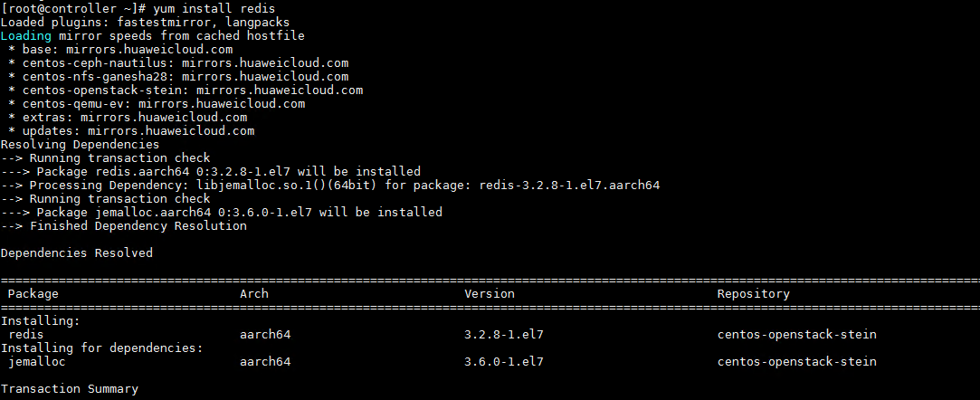Screen dimensions: 980x400
Task: Click the 'Resolving Dependencies' line
Action: click(80, 145)
